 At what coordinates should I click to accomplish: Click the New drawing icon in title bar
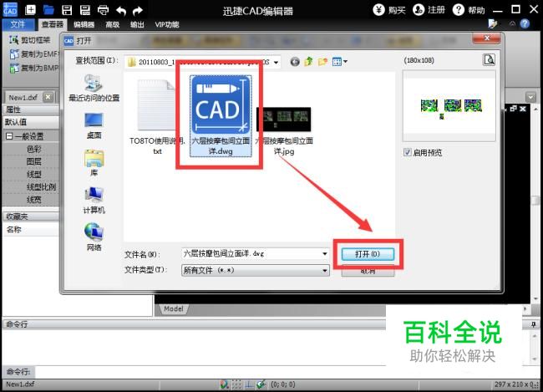click(30, 10)
